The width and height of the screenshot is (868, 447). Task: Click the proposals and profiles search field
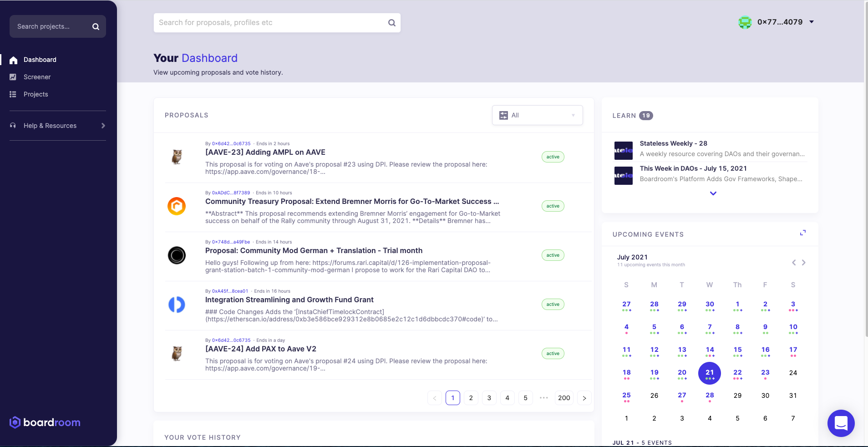pyautogui.click(x=277, y=23)
